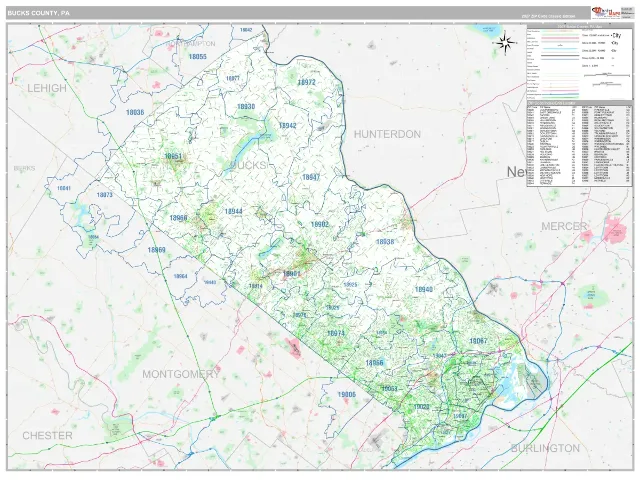Click the BURLINGTON county label

click(545, 448)
